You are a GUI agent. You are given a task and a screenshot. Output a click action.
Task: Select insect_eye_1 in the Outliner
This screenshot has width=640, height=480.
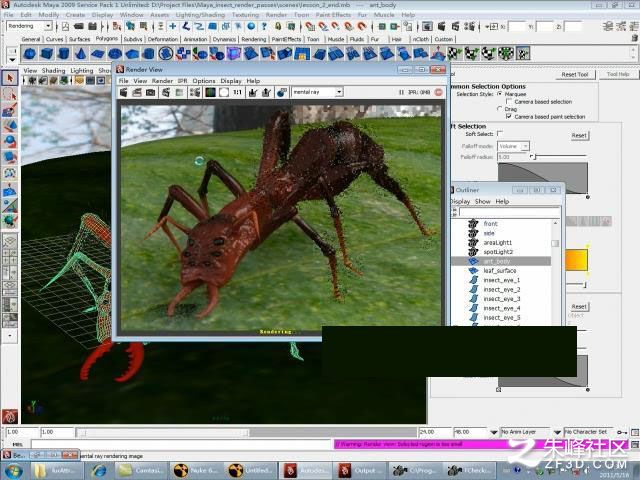pyautogui.click(x=502, y=280)
